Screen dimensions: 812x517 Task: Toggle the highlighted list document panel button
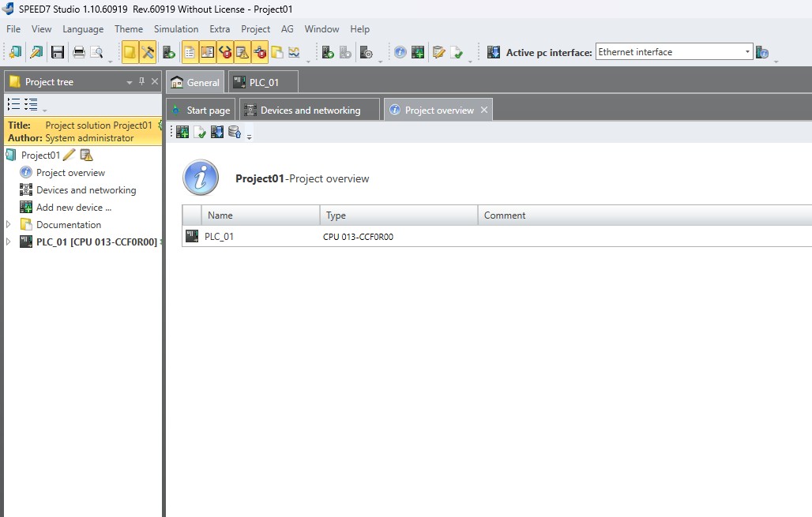[190, 52]
